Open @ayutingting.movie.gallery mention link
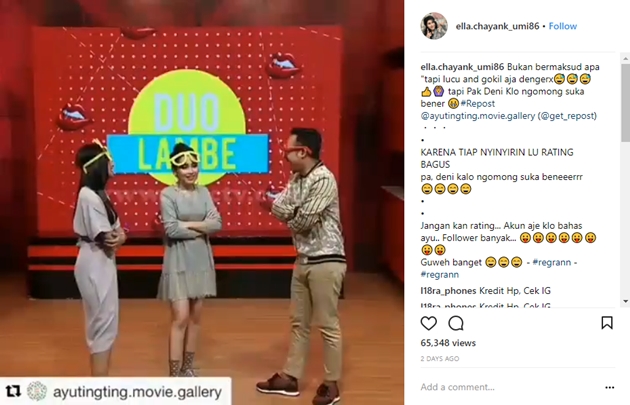Image resolution: width=630 pixels, height=405 pixels. click(x=478, y=116)
